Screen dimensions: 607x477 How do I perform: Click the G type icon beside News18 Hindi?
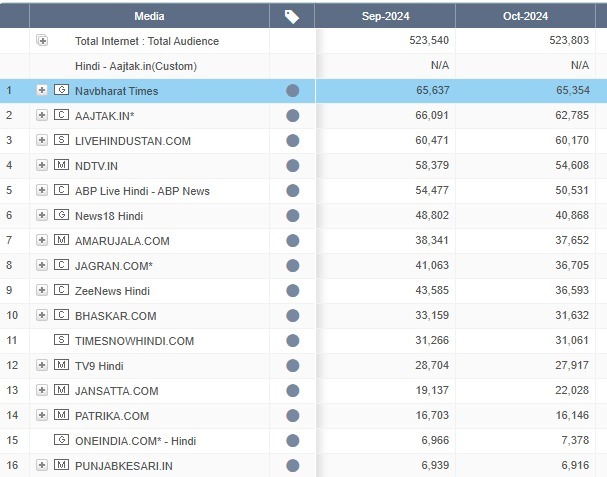tap(61, 215)
